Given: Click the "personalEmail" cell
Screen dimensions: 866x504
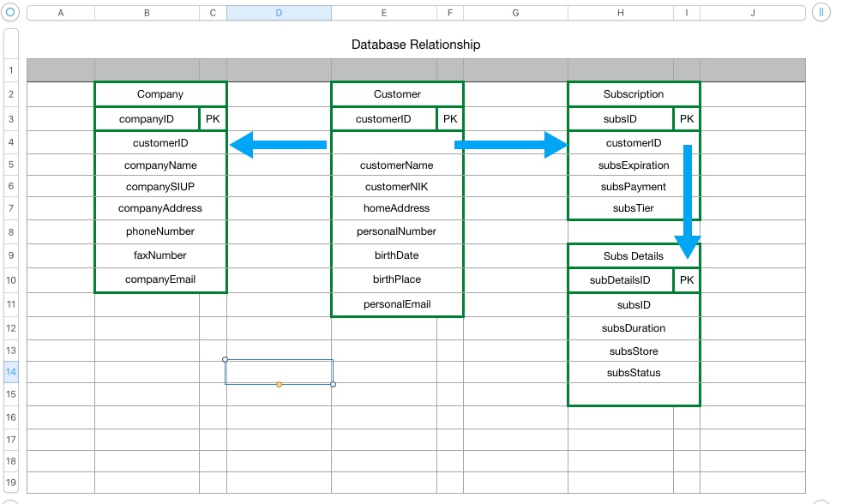Looking at the screenshot, I should (x=397, y=304).
